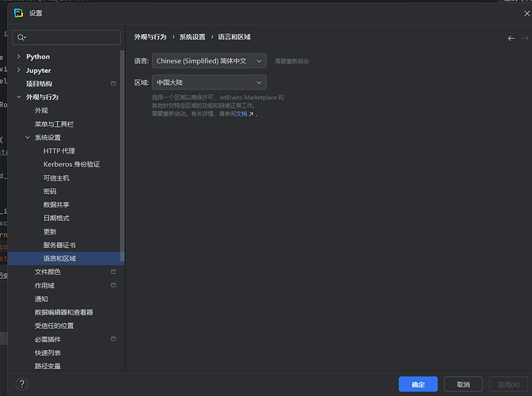Click the search magnifier icon in settings
The height and width of the screenshot is (396, 532).
[21, 37]
